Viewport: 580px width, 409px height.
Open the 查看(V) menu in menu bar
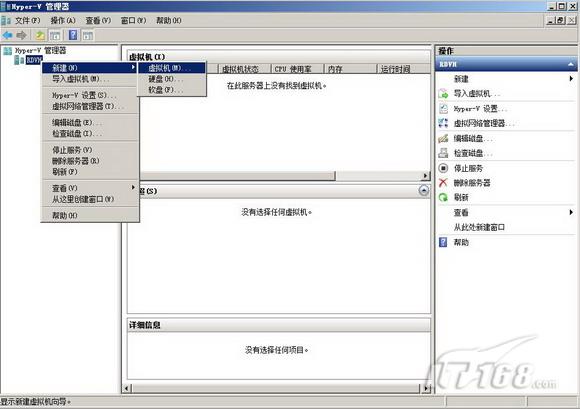click(x=98, y=20)
